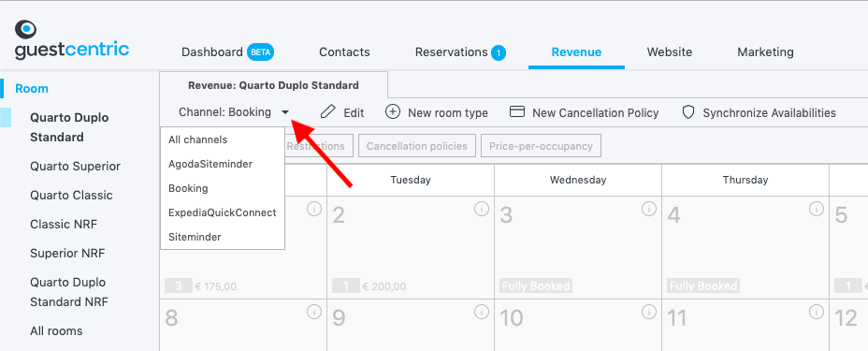Open the Dashboard BETA tab

coord(228,52)
